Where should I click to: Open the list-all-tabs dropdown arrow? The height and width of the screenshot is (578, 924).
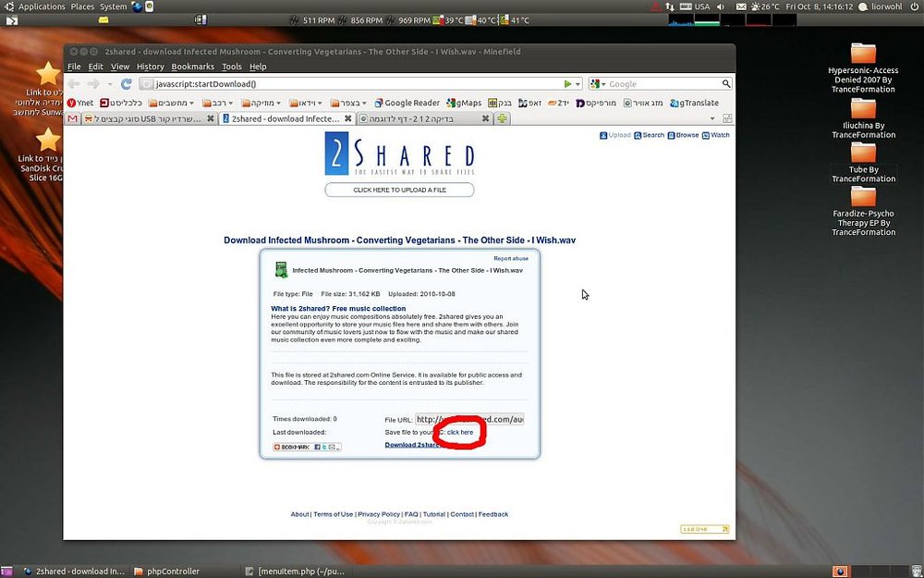711,118
